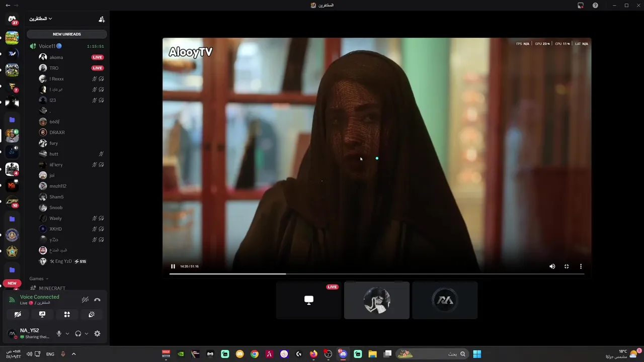Open Discord direct messages home icon

12,20
